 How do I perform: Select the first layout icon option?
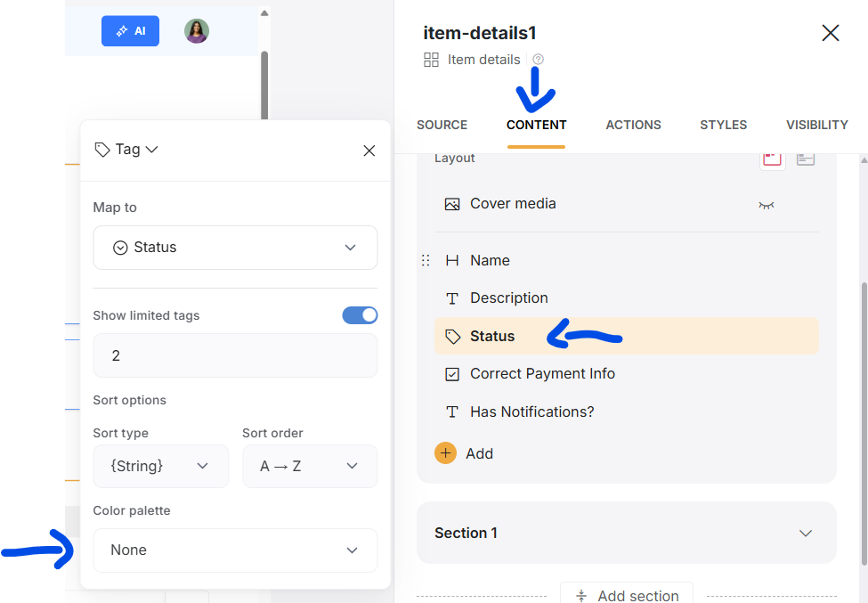[x=772, y=159]
